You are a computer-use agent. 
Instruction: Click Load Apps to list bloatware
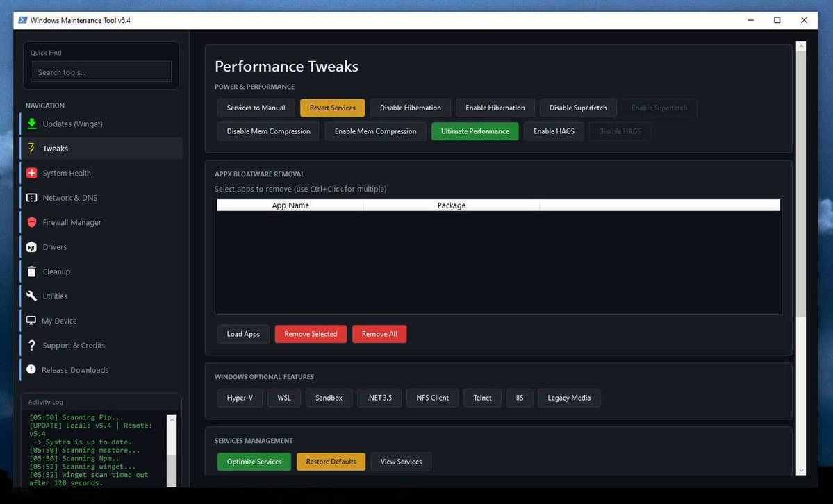coord(243,334)
